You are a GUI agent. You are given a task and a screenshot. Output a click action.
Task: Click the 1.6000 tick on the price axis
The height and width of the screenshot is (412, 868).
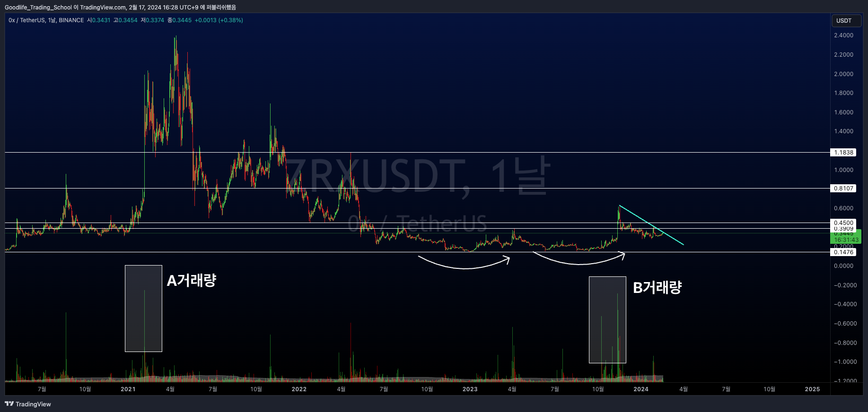tap(843, 112)
